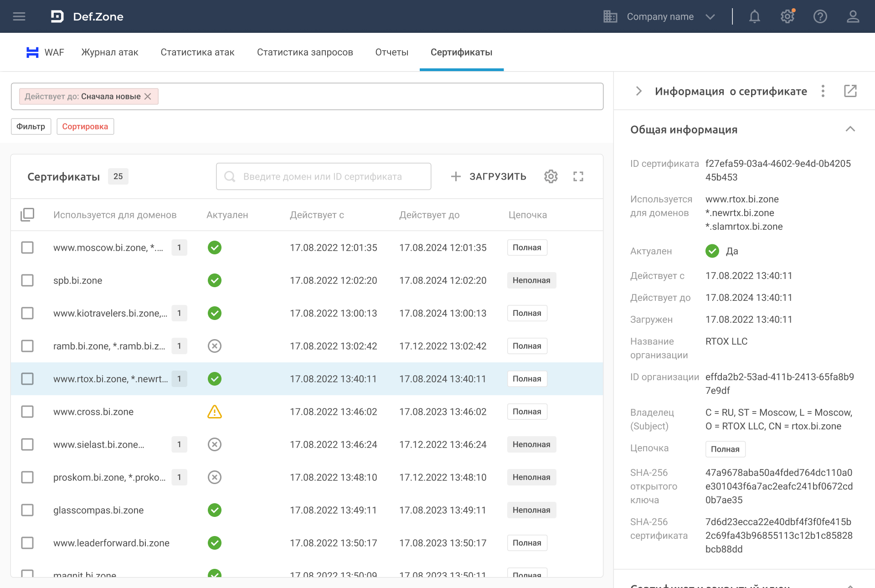Open three-dot menu in certificate panel
The image size is (875, 588).
click(823, 91)
